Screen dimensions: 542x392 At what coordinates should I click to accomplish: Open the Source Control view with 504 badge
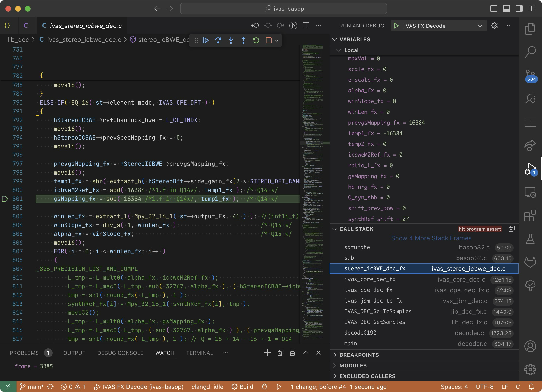(x=530, y=76)
